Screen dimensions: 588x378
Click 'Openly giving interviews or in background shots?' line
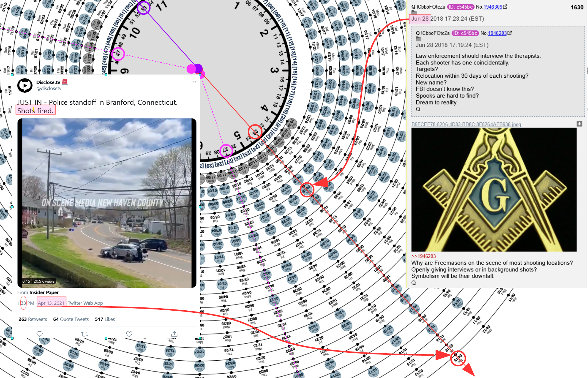(x=474, y=269)
